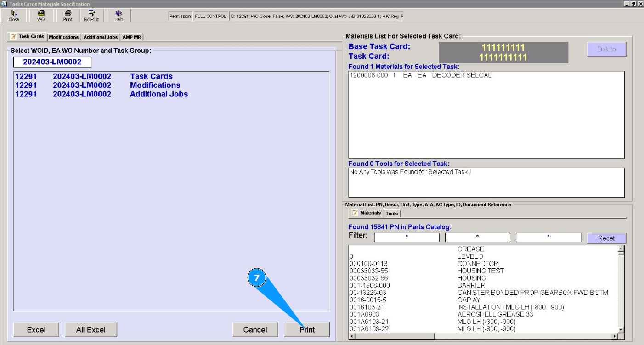The height and width of the screenshot is (345, 644).
Task: Select part 001A6103-22 MLG LH
Action: point(483,329)
